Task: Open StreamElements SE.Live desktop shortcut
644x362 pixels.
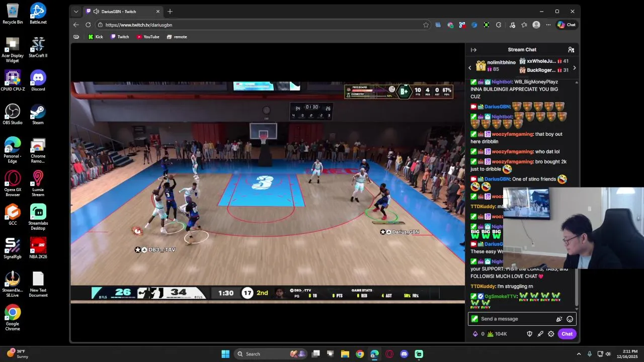Action: point(13,285)
